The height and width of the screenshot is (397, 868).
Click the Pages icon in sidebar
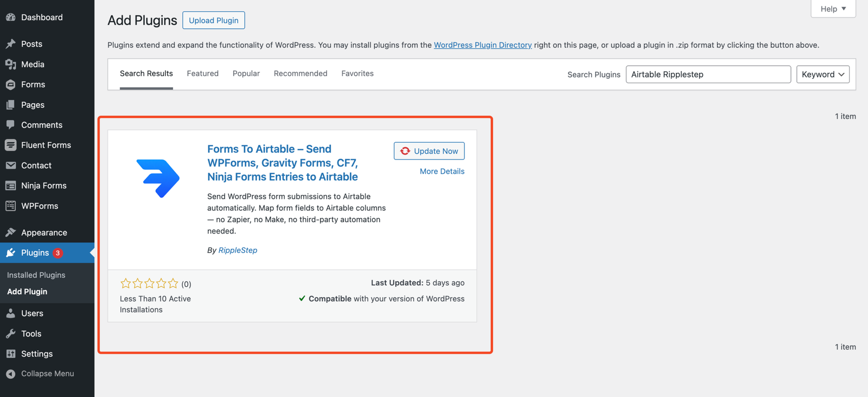tap(10, 105)
